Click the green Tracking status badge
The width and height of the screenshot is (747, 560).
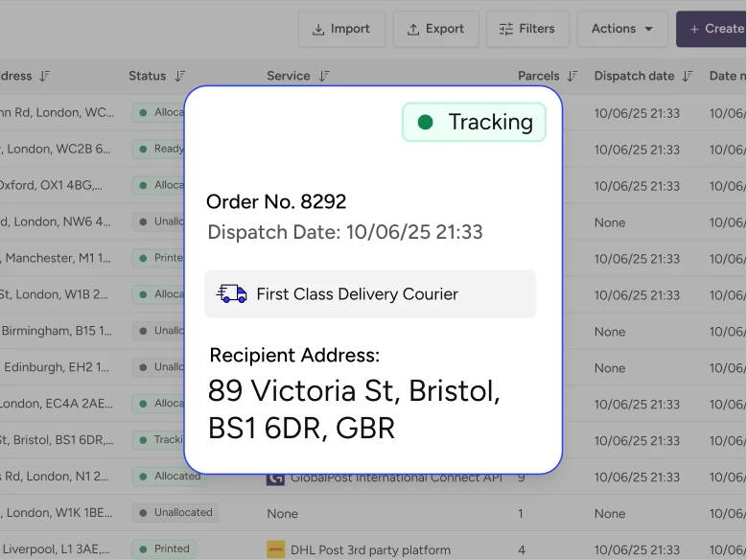tap(474, 122)
